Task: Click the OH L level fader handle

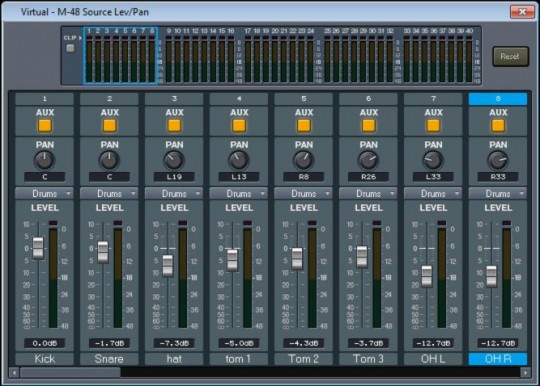Action: [427, 276]
